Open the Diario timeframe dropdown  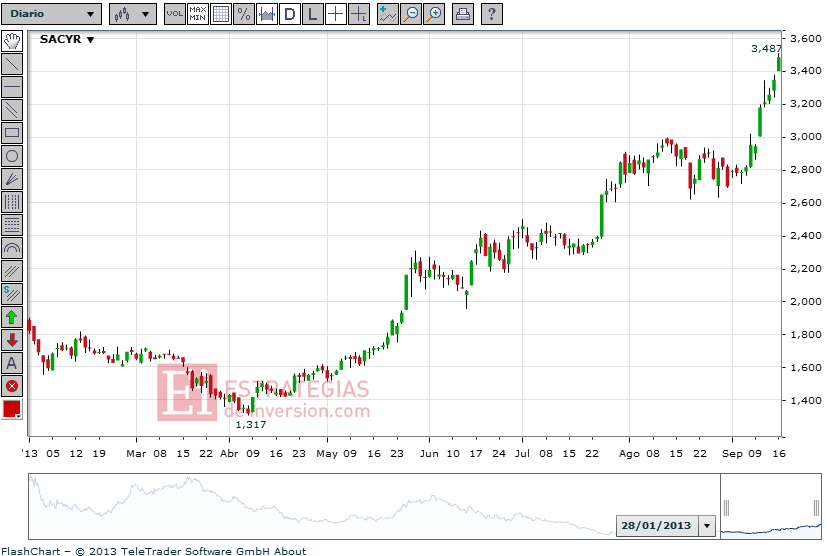pos(51,14)
